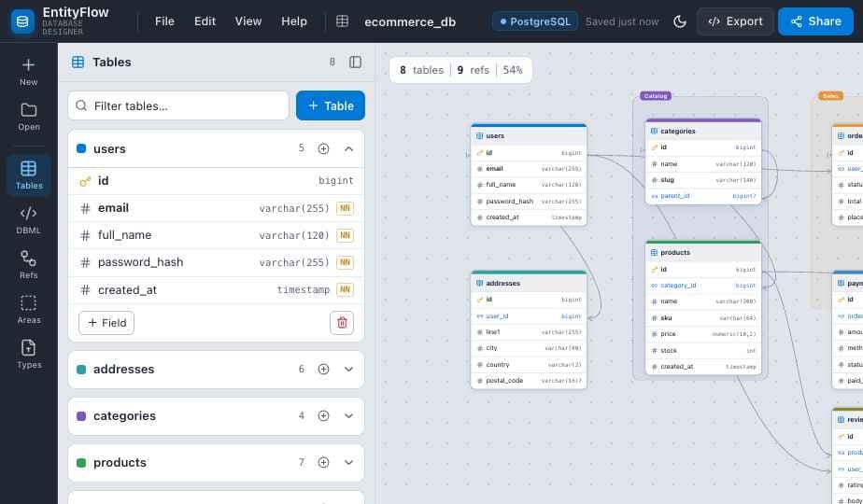Open the created_at type timestamp
This screenshot has height=504, width=863.
pyautogui.click(x=304, y=289)
